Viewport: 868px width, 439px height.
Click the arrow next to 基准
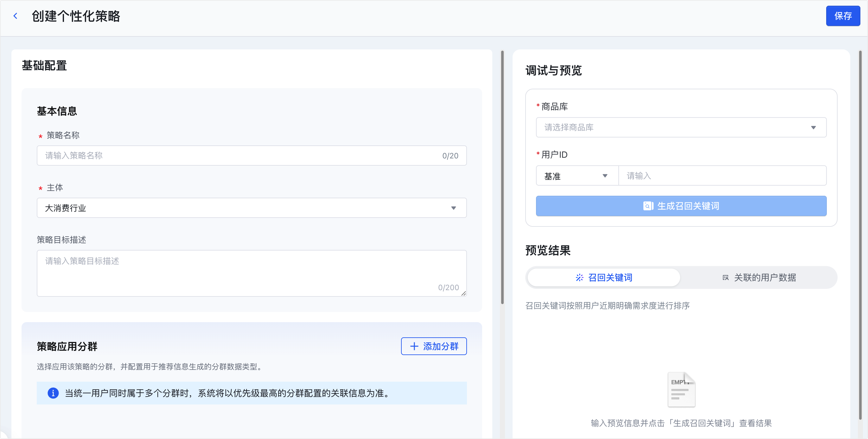tap(605, 176)
